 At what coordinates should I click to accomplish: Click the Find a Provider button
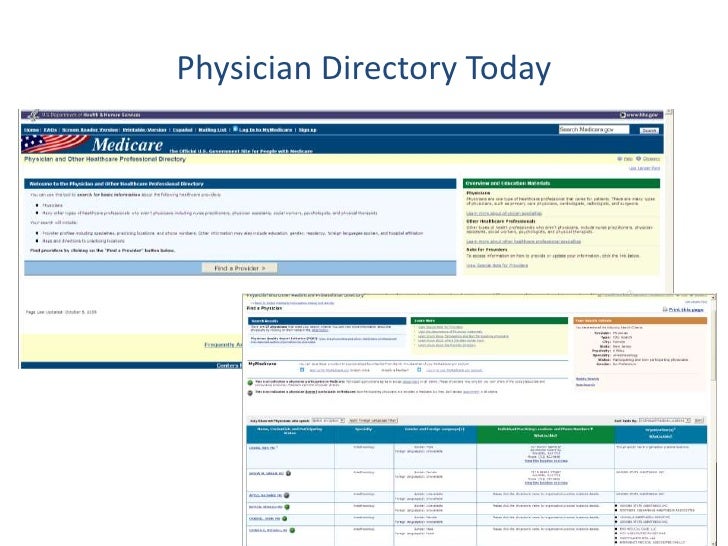point(240,268)
